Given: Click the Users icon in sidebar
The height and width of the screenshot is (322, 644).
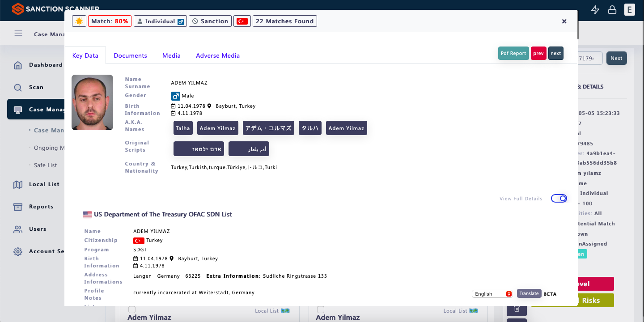Looking at the screenshot, I should click(x=18, y=229).
